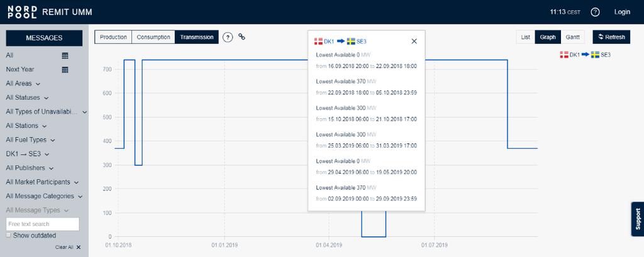Click the REMIT UMM title

pos(67,13)
